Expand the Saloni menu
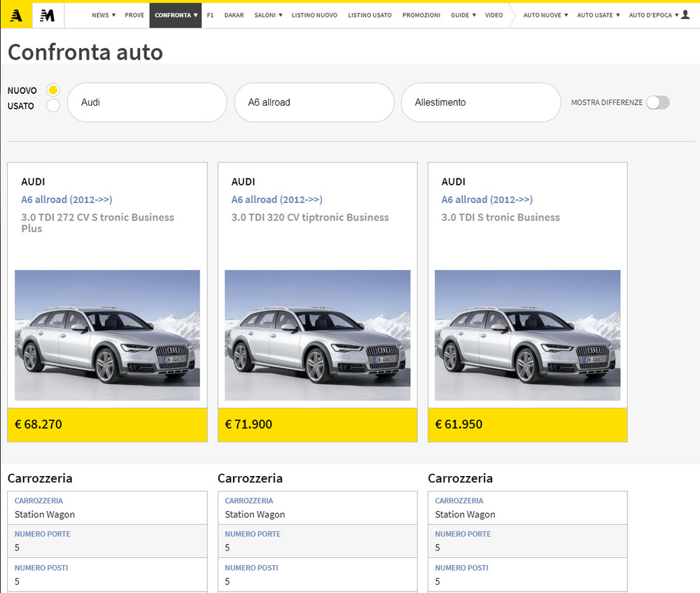The height and width of the screenshot is (593, 700). pyautogui.click(x=268, y=15)
